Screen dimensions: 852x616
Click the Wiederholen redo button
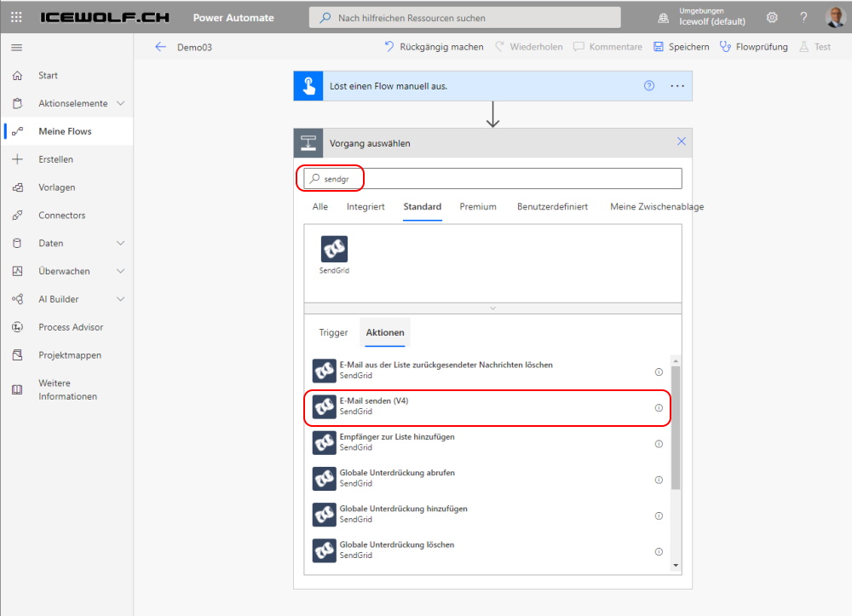(529, 47)
